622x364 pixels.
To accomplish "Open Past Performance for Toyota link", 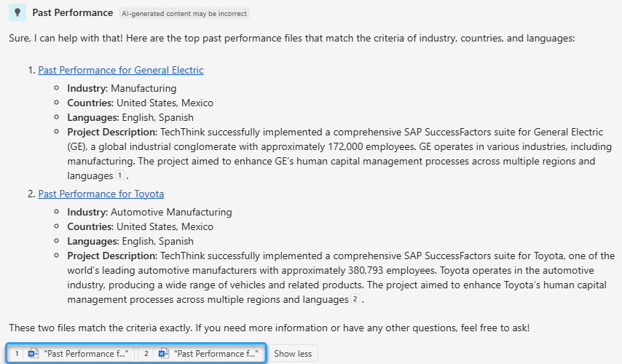I will [101, 194].
